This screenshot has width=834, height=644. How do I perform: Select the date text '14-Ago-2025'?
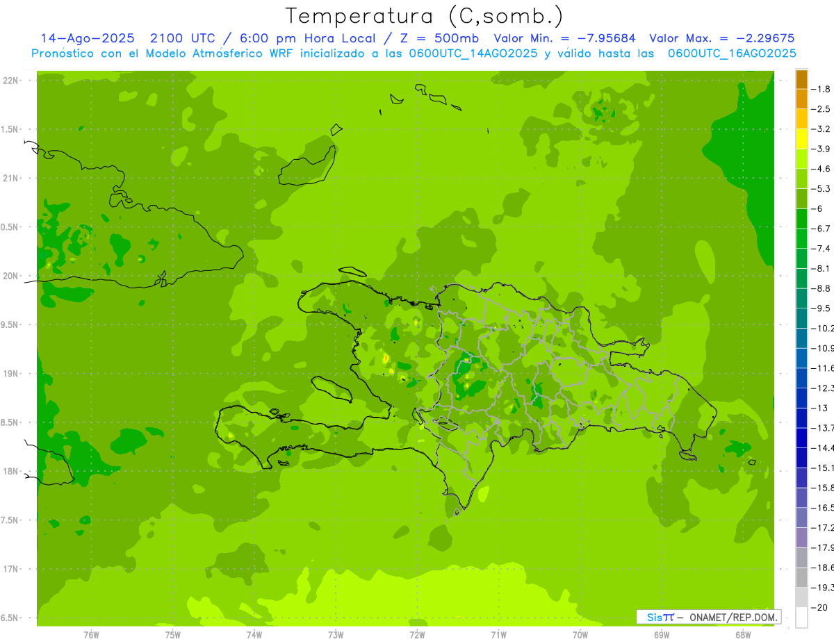[86, 38]
